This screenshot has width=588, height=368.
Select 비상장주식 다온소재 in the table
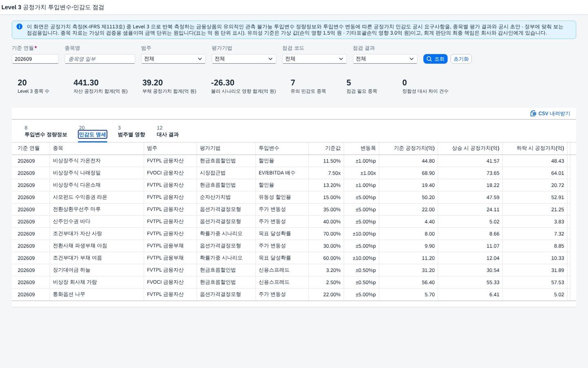pos(97,185)
